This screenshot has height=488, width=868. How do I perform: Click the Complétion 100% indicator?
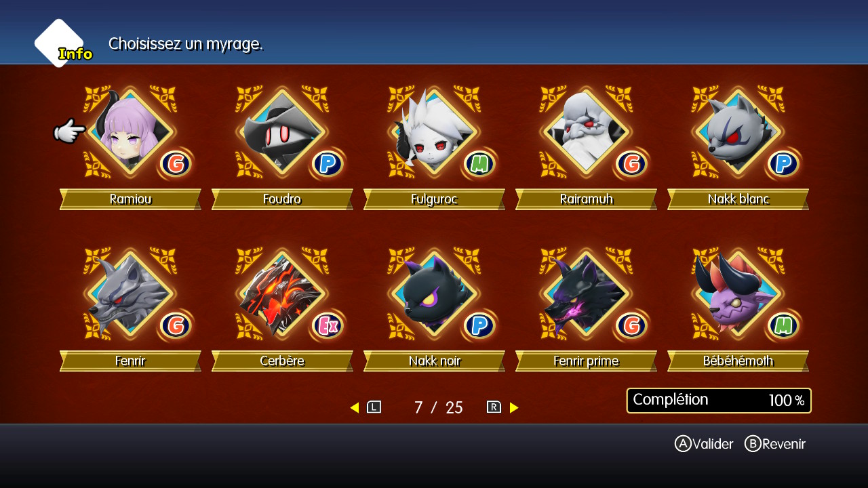[x=719, y=401]
